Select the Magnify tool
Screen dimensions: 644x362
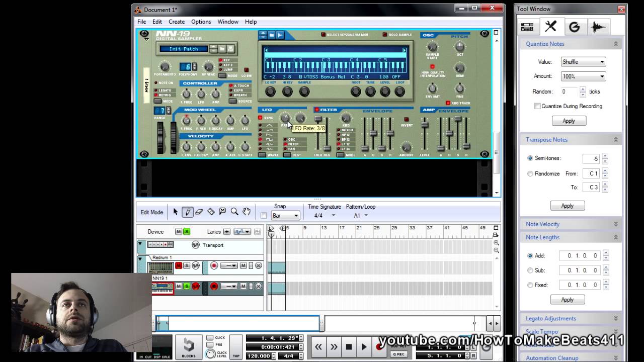(x=234, y=212)
